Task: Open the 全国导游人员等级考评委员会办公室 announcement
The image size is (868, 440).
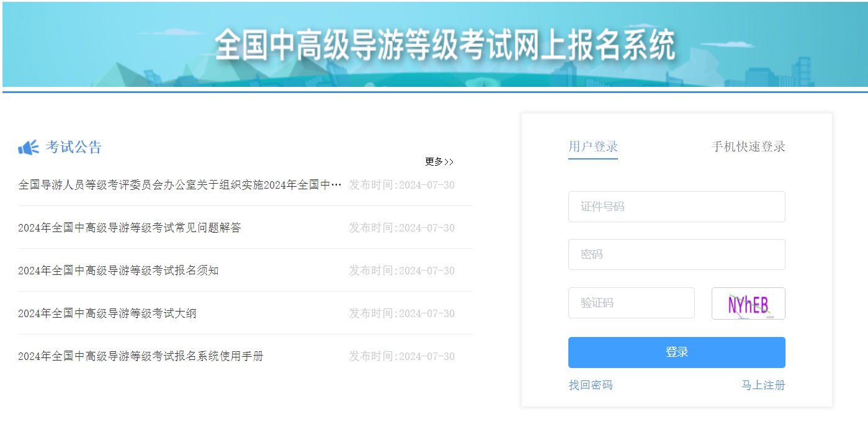Action: point(180,185)
